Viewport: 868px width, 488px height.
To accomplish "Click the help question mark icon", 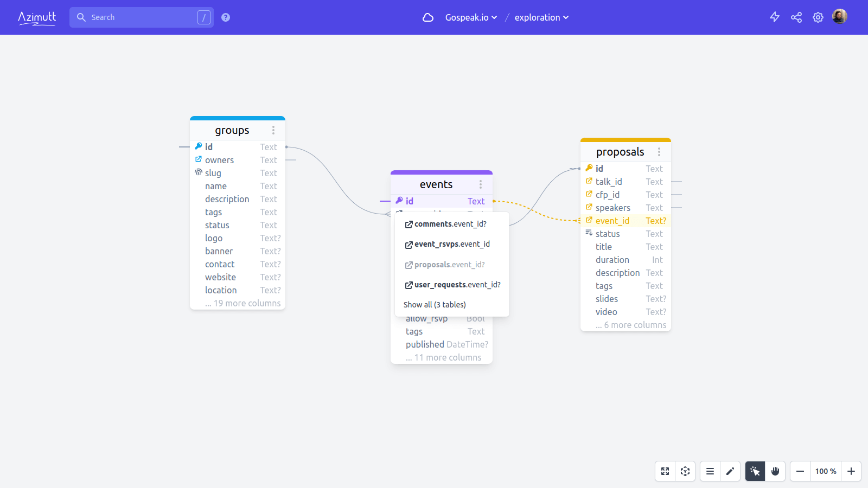I will click(226, 17).
